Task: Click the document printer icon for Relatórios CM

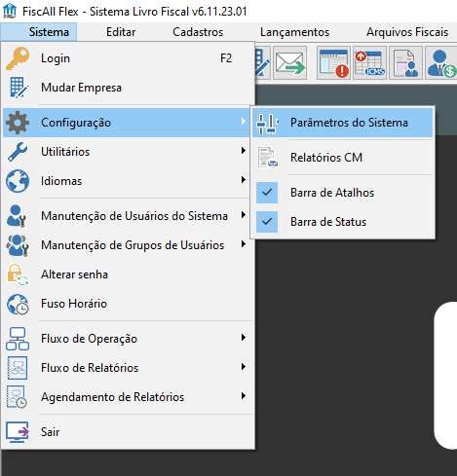Action: [268, 158]
